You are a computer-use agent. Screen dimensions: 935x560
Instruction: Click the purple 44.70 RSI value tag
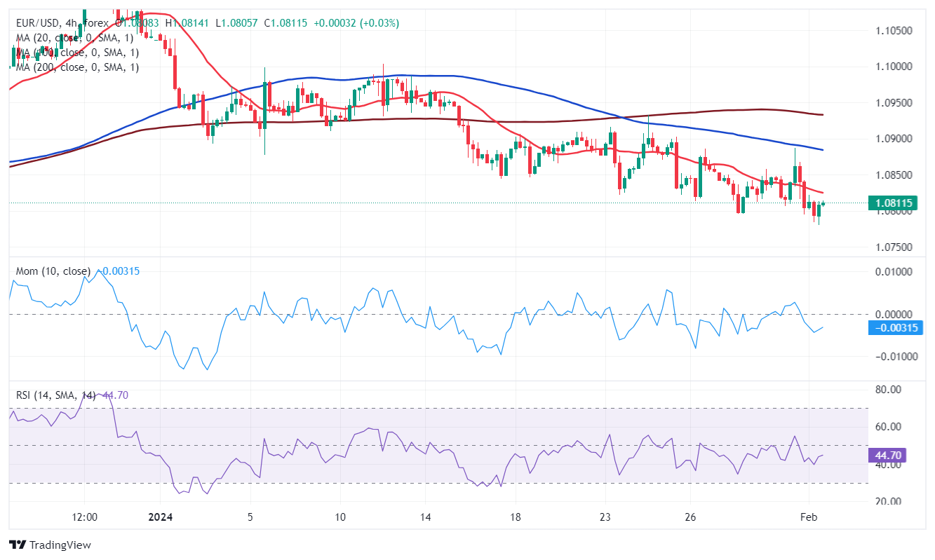tap(888, 456)
